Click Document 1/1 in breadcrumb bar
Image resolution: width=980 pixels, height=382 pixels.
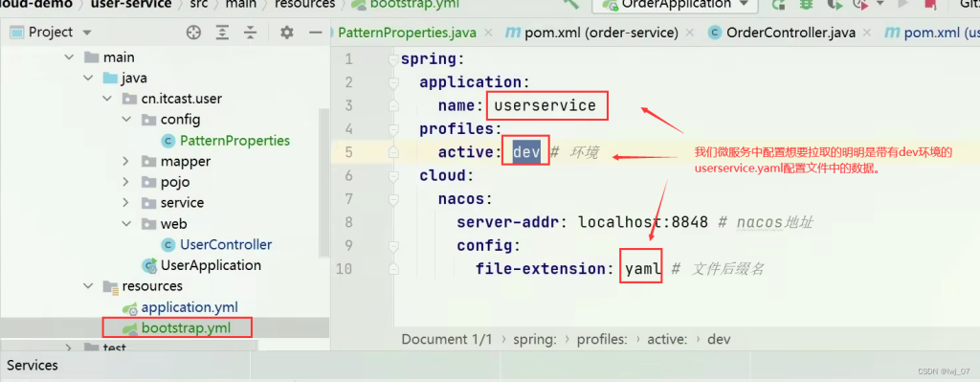[447, 340]
